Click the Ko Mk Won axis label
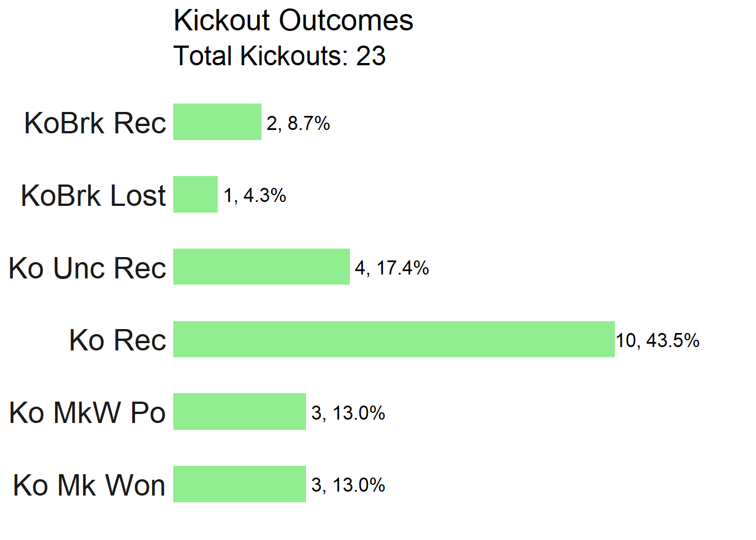The width and height of the screenshot is (756, 540). [x=89, y=485]
